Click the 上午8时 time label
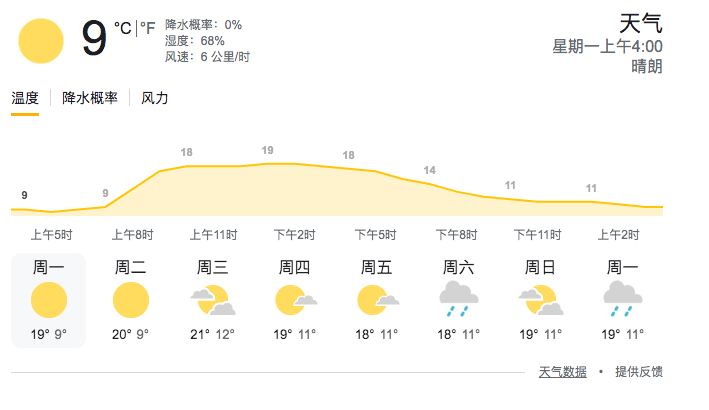 (132, 236)
